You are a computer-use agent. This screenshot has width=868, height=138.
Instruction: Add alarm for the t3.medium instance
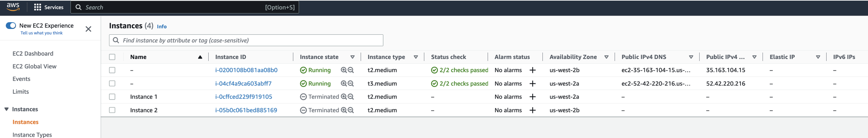tap(532, 84)
